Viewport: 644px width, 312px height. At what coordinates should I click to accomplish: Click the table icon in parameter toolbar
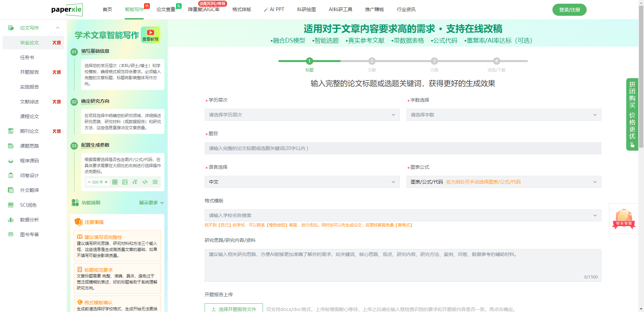(x=115, y=182)
